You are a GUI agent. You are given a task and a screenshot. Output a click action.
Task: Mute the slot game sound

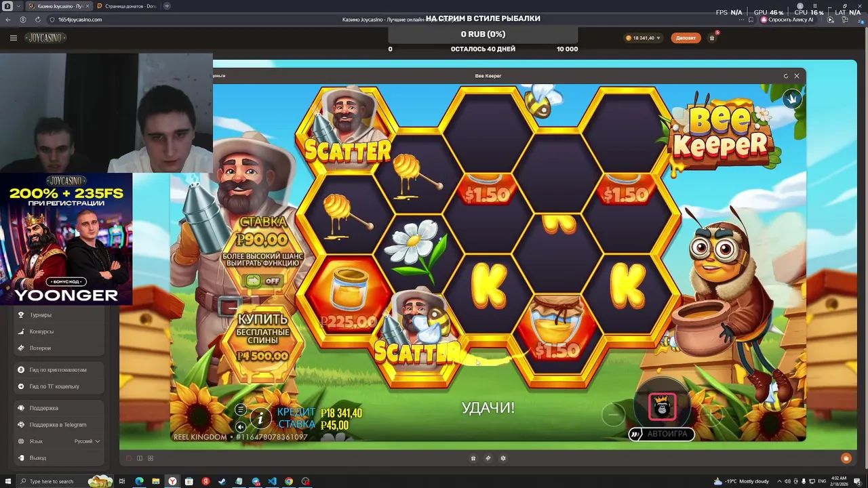pyautogui.click(x=240, y=426)
